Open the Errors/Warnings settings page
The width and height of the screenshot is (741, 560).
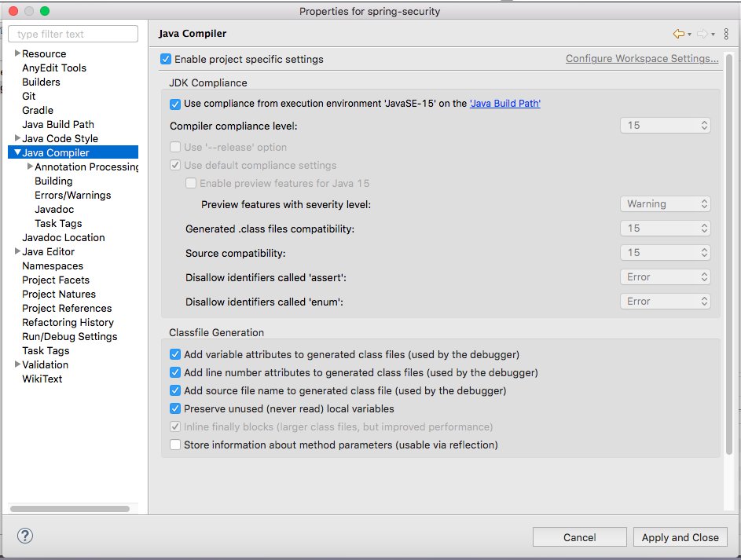(72, 195)
